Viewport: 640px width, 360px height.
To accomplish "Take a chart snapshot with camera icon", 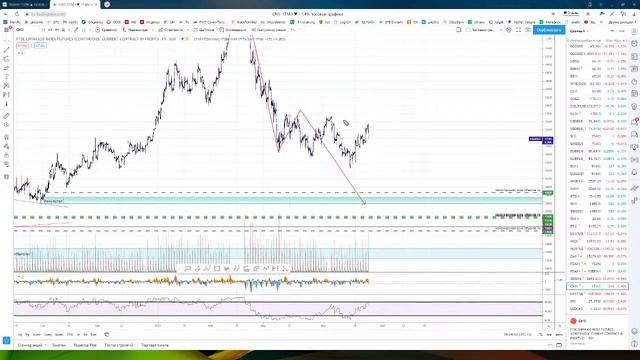I will [x=528, y=30].
